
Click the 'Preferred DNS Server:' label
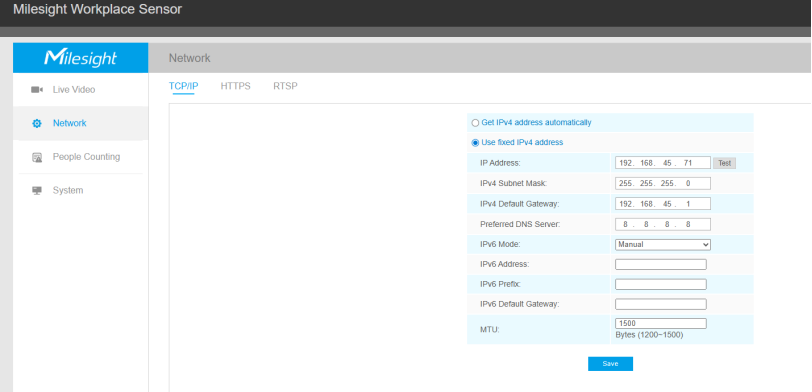point(520,224)
